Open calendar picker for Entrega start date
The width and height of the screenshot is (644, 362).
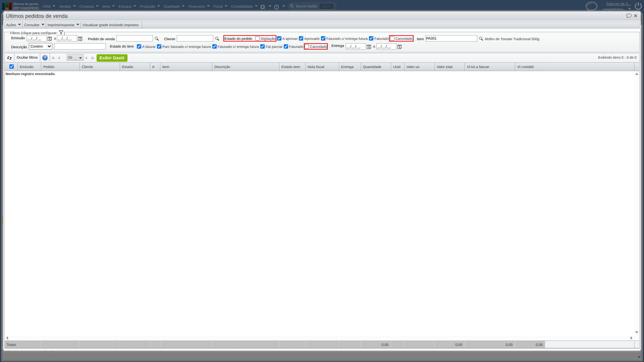click(x=369, y=47)
